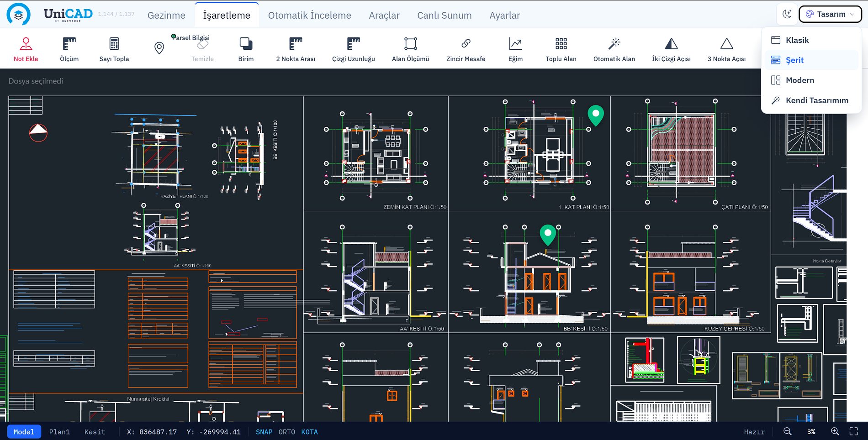
Task: Click the Dosya seçilmedi label
Action: 36,81
